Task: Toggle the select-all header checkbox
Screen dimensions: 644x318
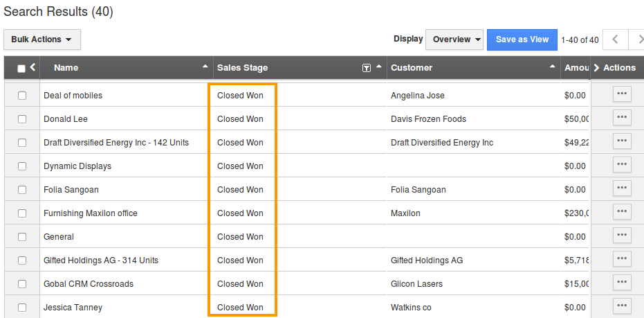Action: pyautogui.click(x=21, y=68)
